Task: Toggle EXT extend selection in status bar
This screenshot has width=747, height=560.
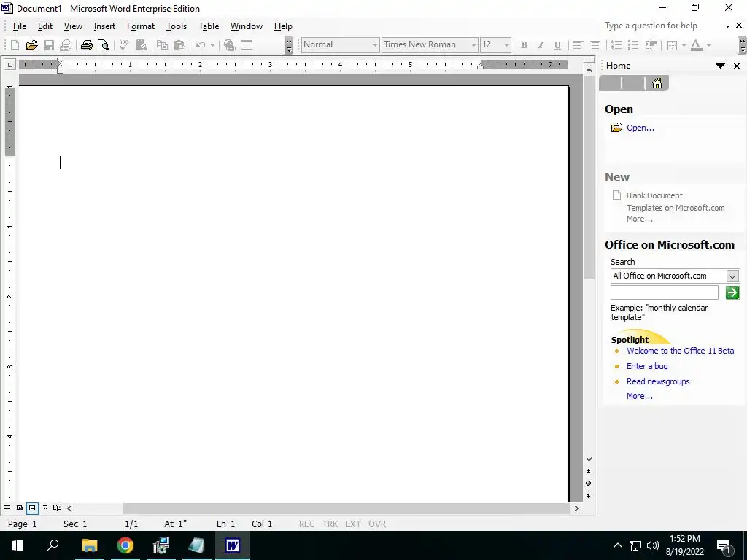Action: (x=352, y=524)
